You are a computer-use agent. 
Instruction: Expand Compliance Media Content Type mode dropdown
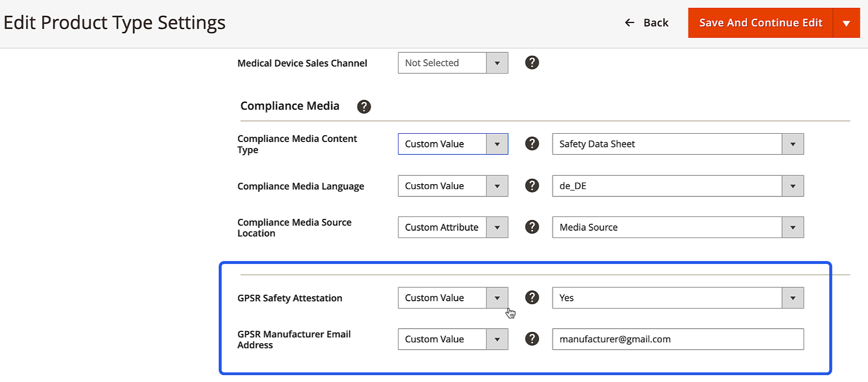pos(453,144)
